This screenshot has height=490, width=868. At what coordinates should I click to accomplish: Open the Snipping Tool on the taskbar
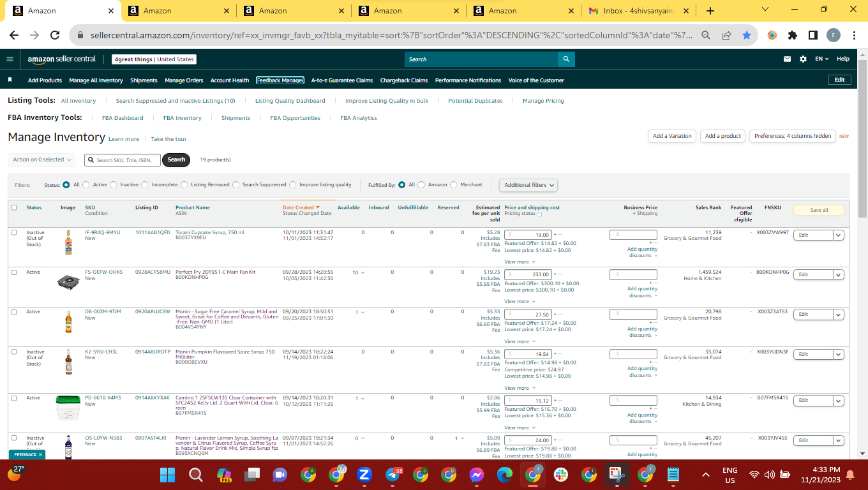tap(616, 475)
